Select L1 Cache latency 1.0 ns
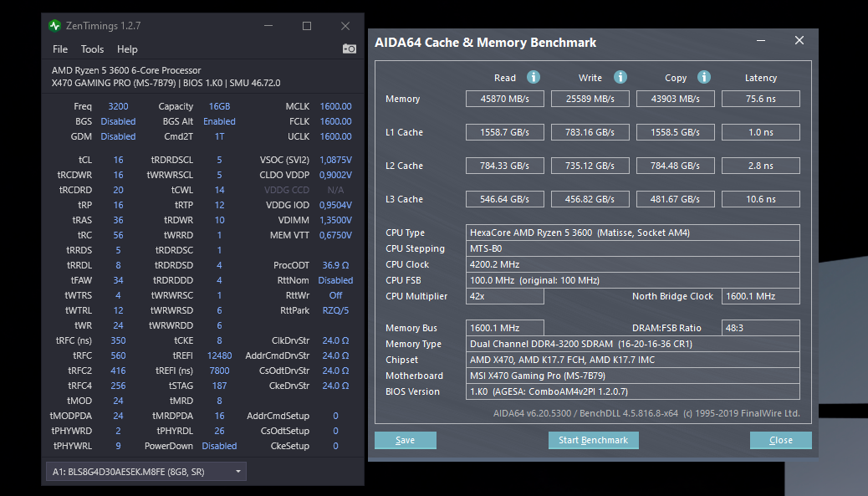 coord(761,132)
